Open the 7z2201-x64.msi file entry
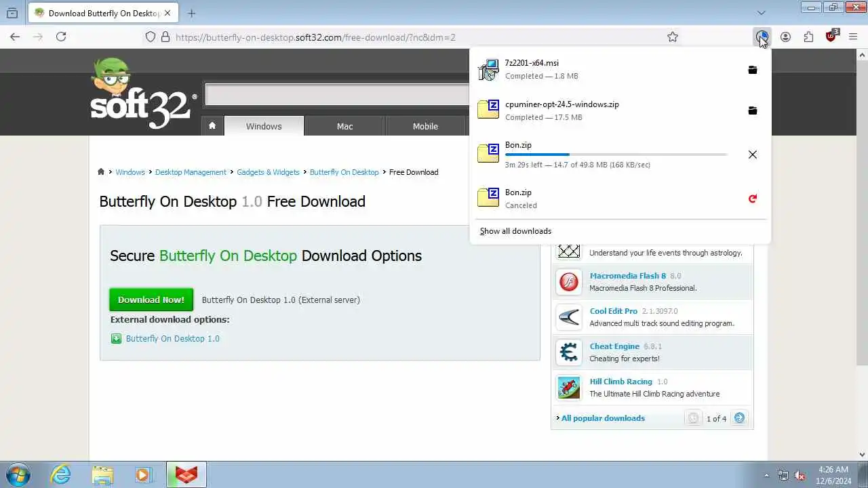Screen dimensions: 868x488 click(607, 69)
